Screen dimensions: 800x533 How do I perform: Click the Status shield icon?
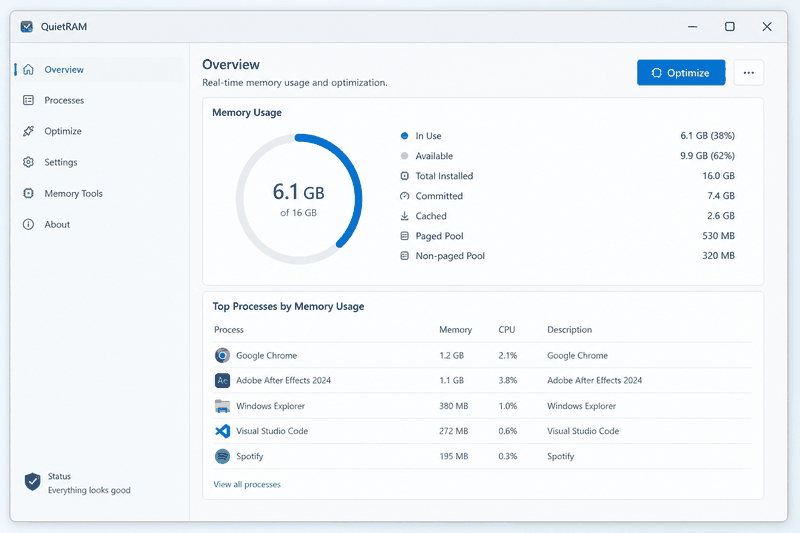coord(33,481)
